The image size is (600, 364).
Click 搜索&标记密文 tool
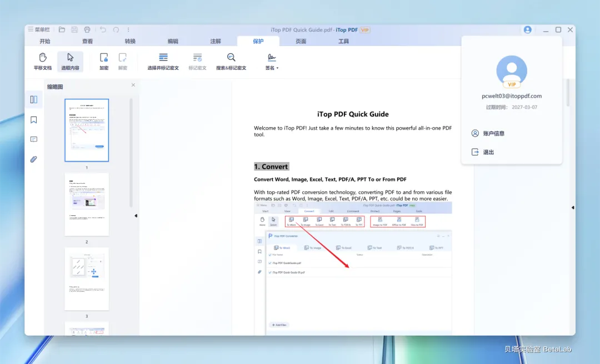tap(231, 62)
